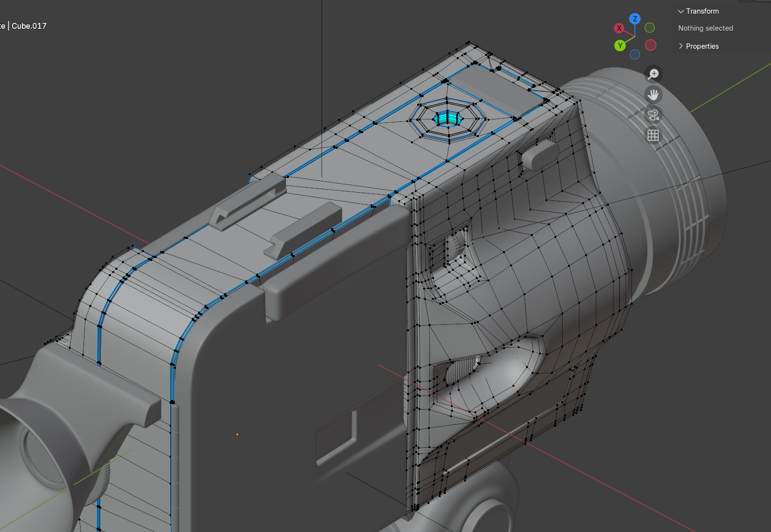Click the Cube.017 object name label
The image size is (771, 532).
click(29, 26)
